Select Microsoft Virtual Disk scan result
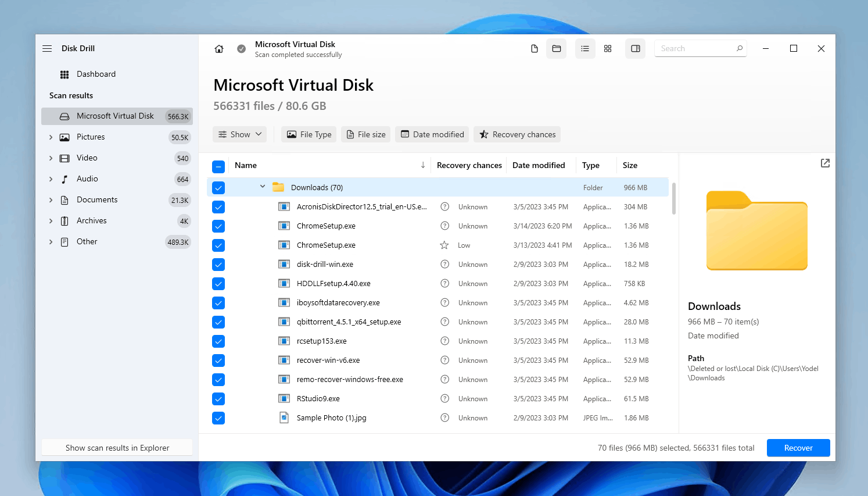The image size is (868, 496). [x=117, y=116]
